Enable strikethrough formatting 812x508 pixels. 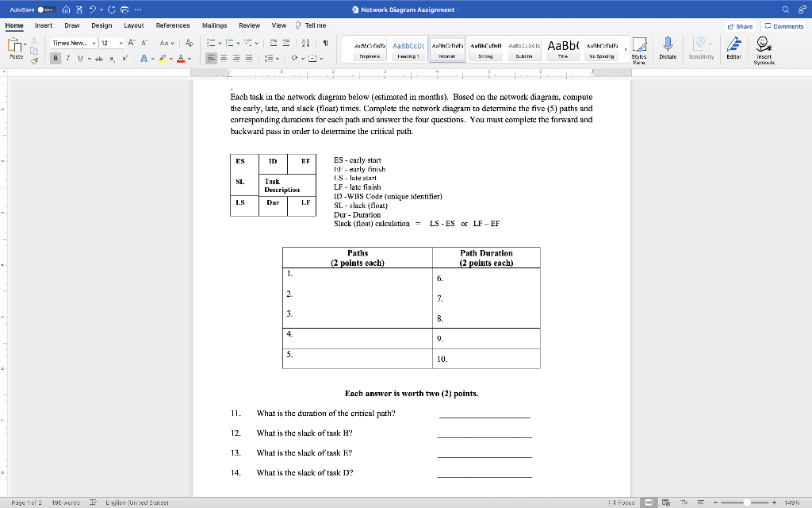tap(99, 58)
